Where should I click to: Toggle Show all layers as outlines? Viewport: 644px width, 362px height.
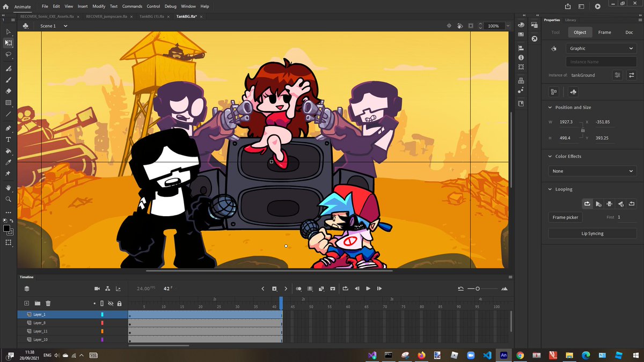click(102, 304)
